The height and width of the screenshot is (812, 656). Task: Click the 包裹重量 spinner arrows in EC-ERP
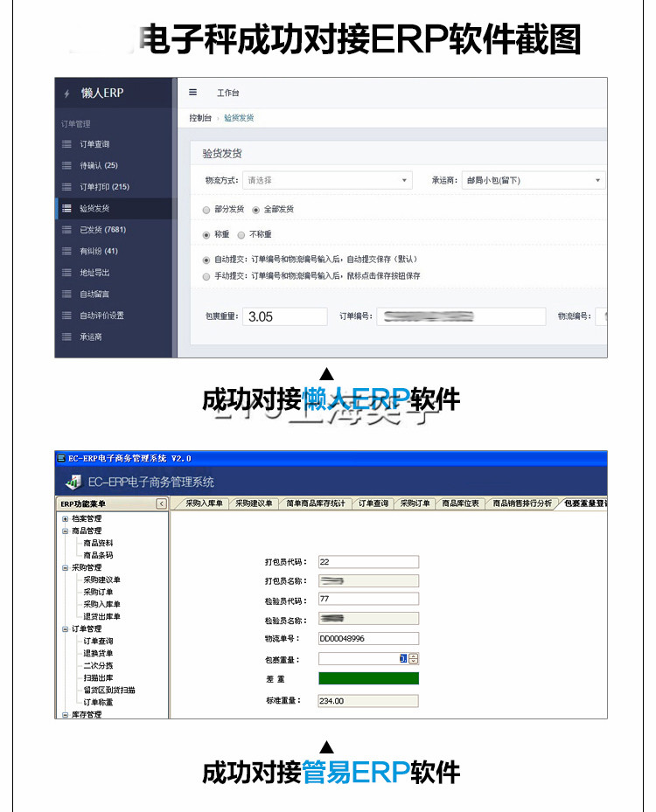[x=414, y=659]
